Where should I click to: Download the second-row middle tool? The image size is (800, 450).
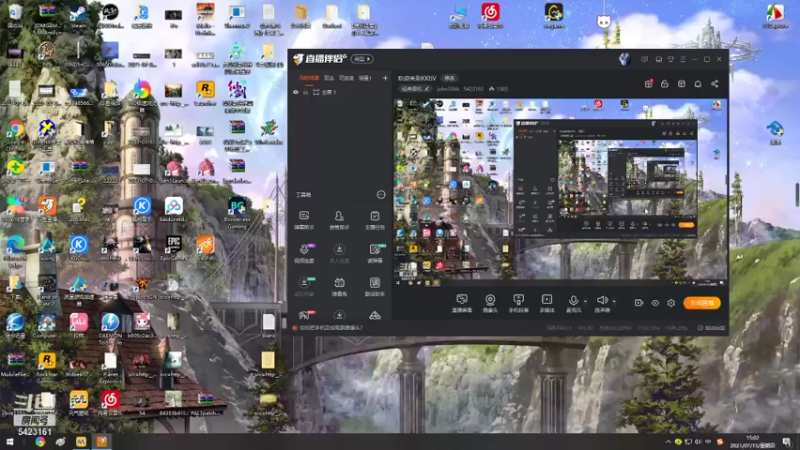point(339,253)
